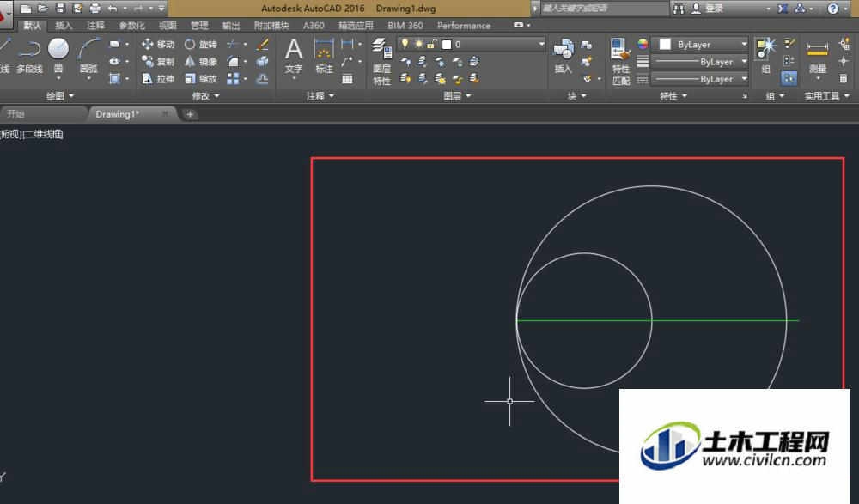
Task: Toggle layer lock padlock icon
Action: (x=432, y=44)
